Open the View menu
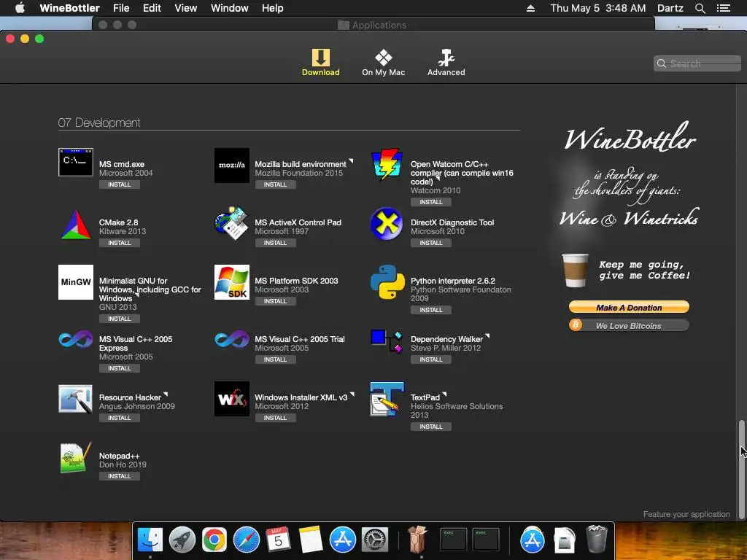 click(186, 8)
